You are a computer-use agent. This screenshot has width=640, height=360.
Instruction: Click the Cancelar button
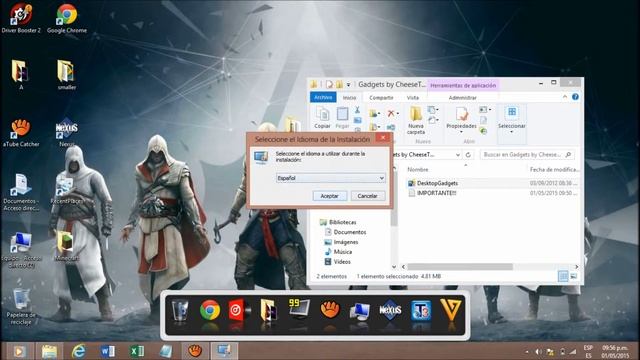tap(367, 196)
